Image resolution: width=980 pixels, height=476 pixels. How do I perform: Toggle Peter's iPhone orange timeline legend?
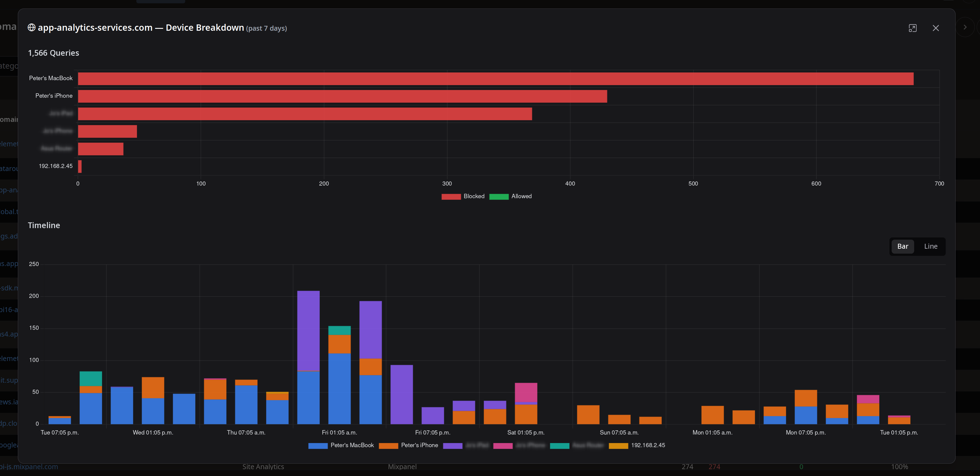408,446
